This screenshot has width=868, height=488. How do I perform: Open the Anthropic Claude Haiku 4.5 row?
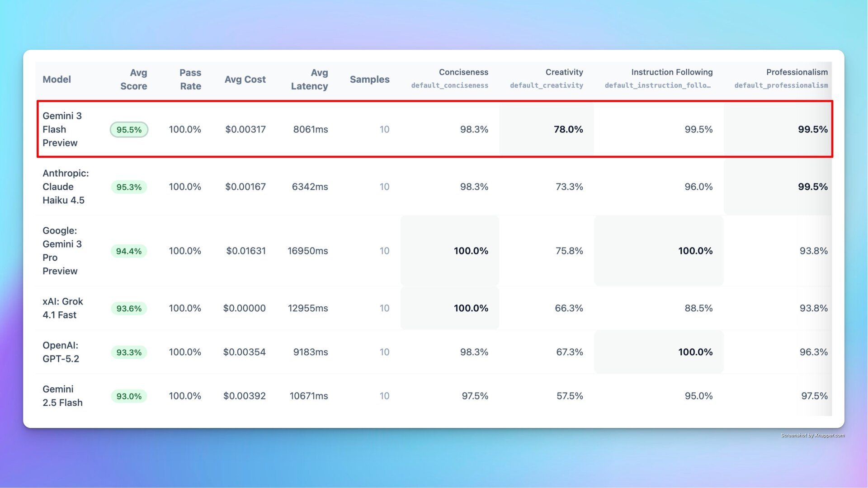point(65,187)
